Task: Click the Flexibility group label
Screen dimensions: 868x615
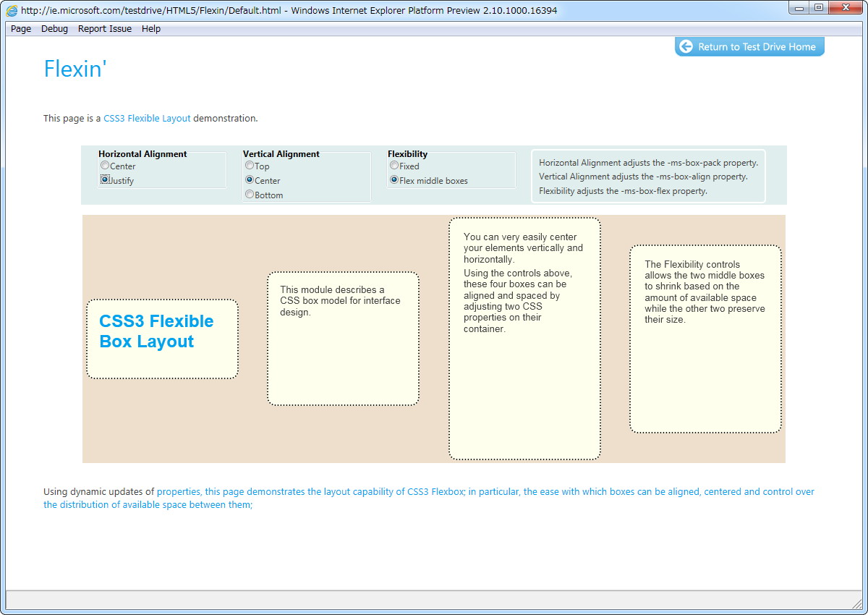Action: 407,154
